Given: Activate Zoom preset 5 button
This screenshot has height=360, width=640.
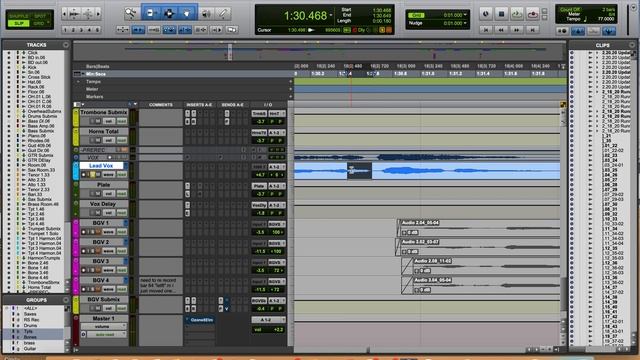Looking at the screenshot, I should click(97, 30).
